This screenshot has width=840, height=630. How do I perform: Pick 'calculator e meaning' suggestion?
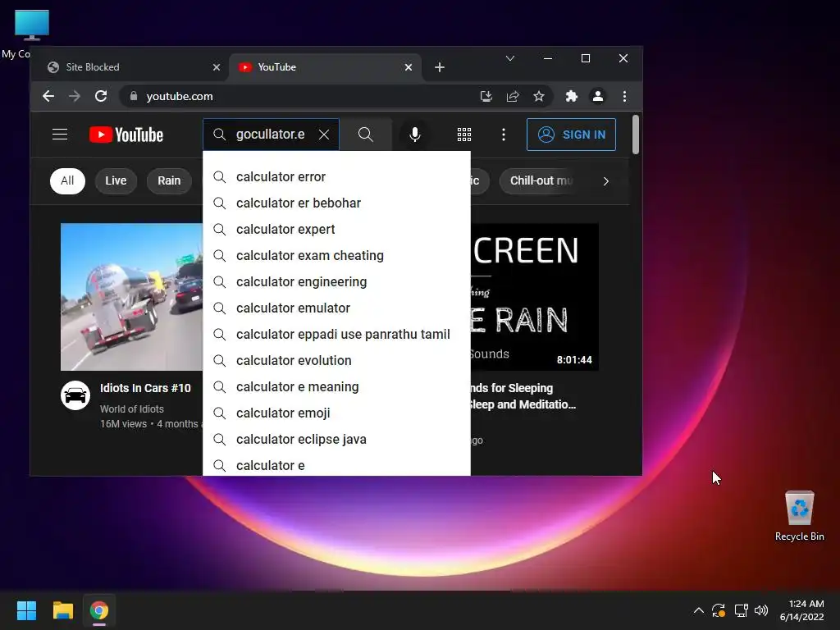336,387
